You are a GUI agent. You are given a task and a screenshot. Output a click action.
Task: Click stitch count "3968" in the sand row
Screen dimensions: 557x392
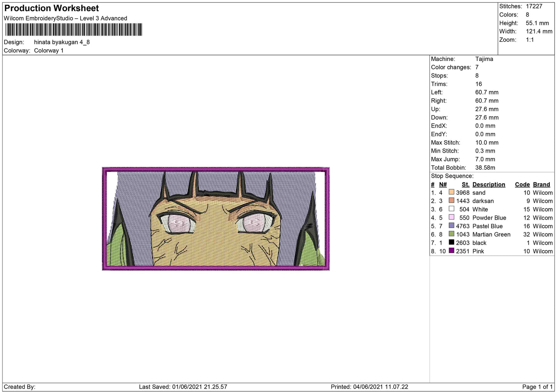(x=463, y=193)
